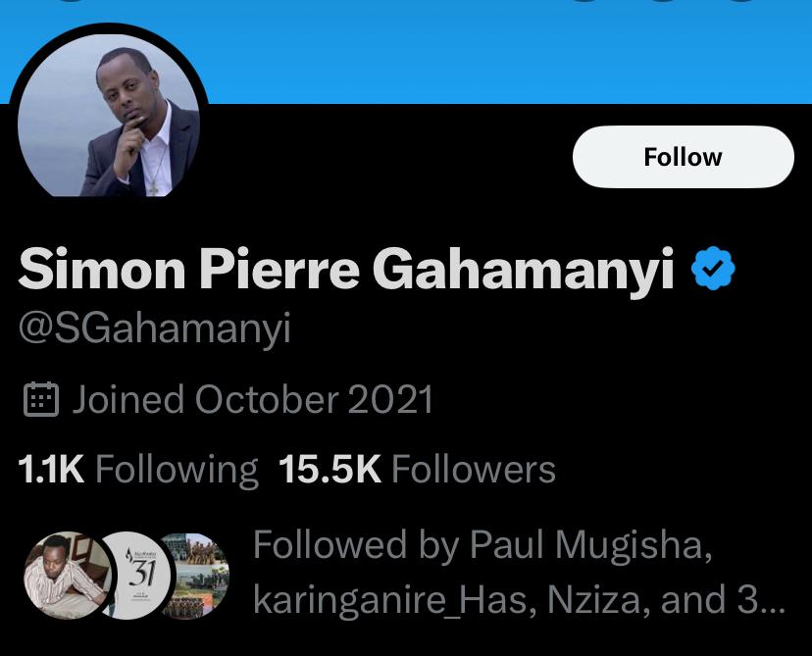Click the @SGahamanyi handle

(154, 329)
